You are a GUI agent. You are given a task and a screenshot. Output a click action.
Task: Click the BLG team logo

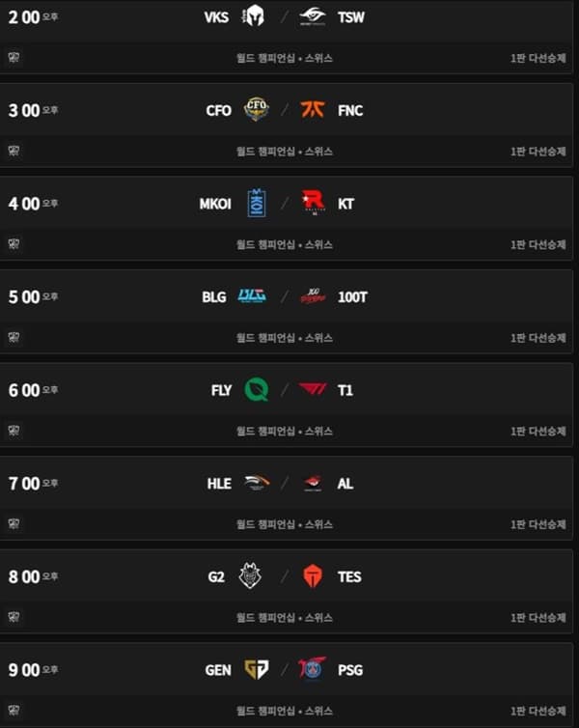click(253, 296)
